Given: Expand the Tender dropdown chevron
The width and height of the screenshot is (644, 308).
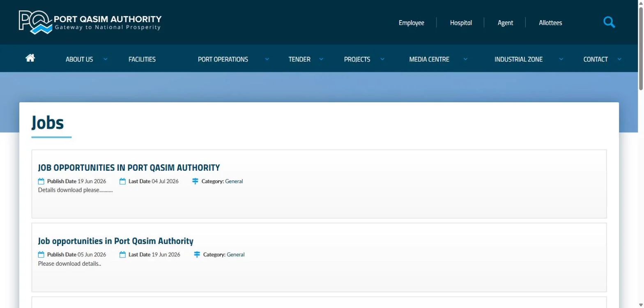Looking at the screenshot, I should (321, 59).
